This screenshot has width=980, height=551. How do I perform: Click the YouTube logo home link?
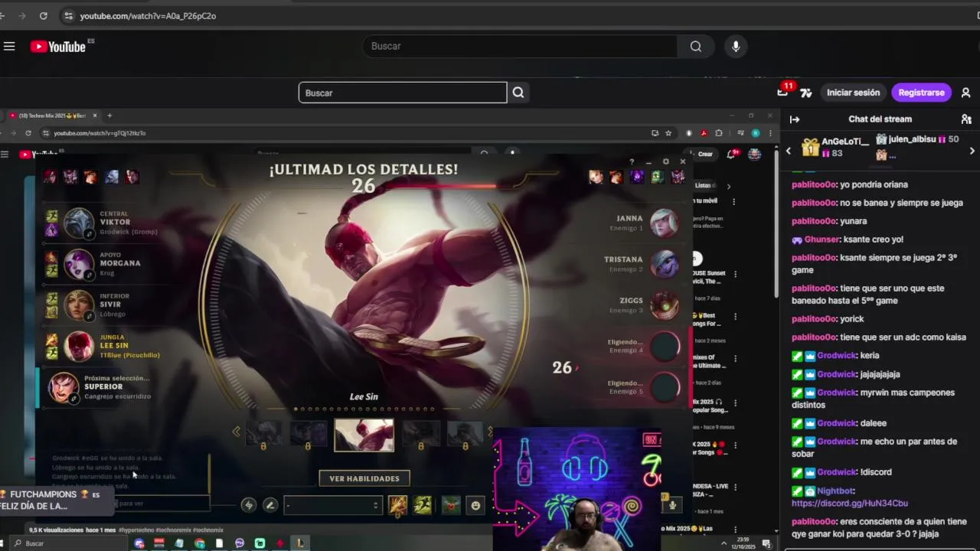(x=58, y=47)
